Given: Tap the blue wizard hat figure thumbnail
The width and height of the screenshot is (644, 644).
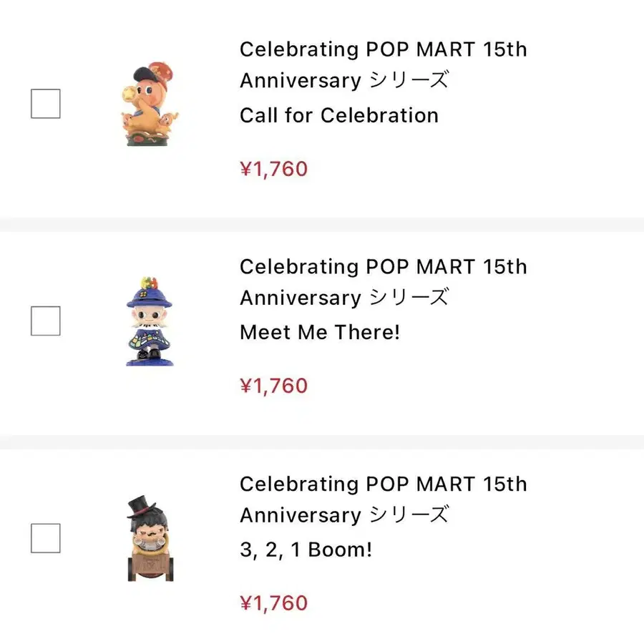Looking at the screenshot, I should (x=149, y=321).
